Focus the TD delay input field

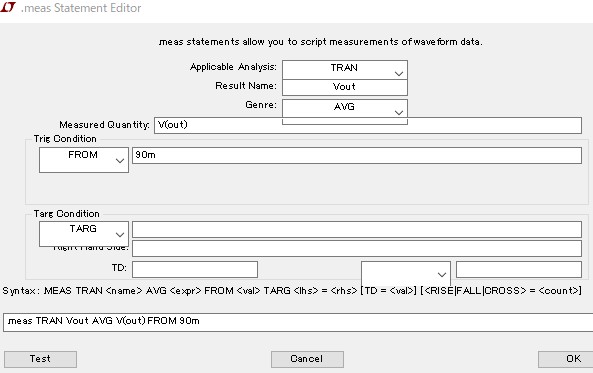(195, 269)
